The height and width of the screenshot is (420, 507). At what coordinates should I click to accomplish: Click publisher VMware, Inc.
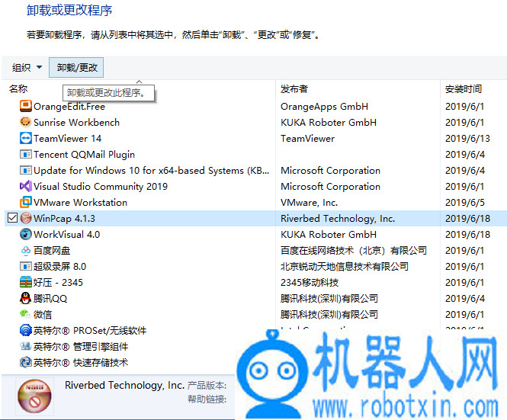[x=309, y=203]
